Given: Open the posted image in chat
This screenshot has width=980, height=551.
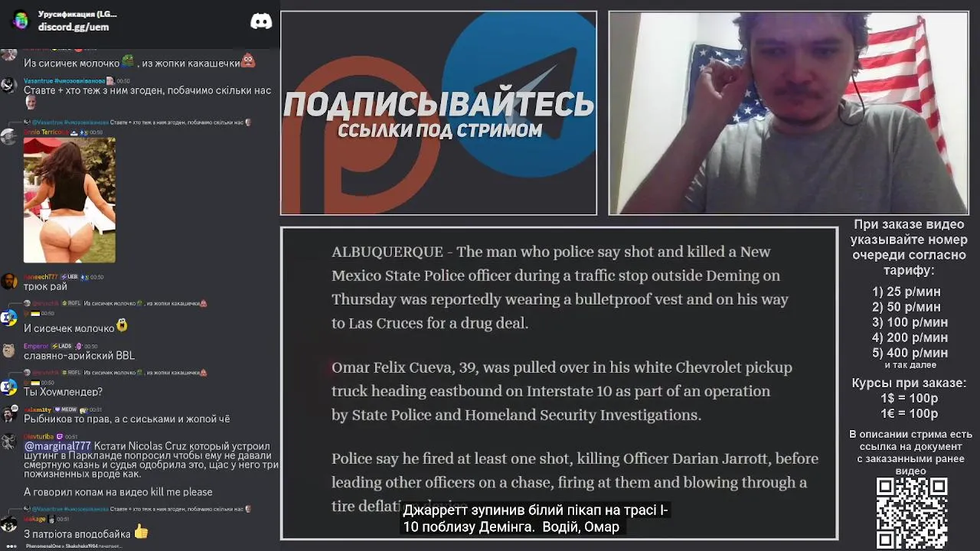Looking at the screenshot, I should (70, 200).
